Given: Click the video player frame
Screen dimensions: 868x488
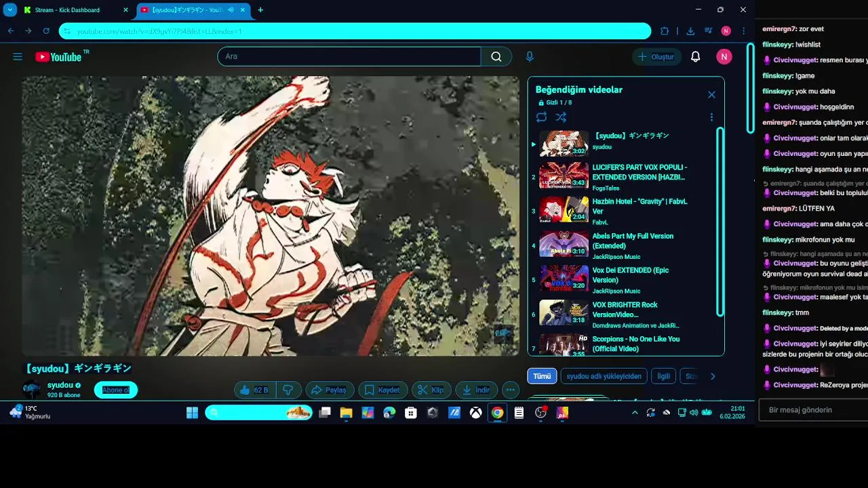Looking at the screenshot, I should 271,216.
